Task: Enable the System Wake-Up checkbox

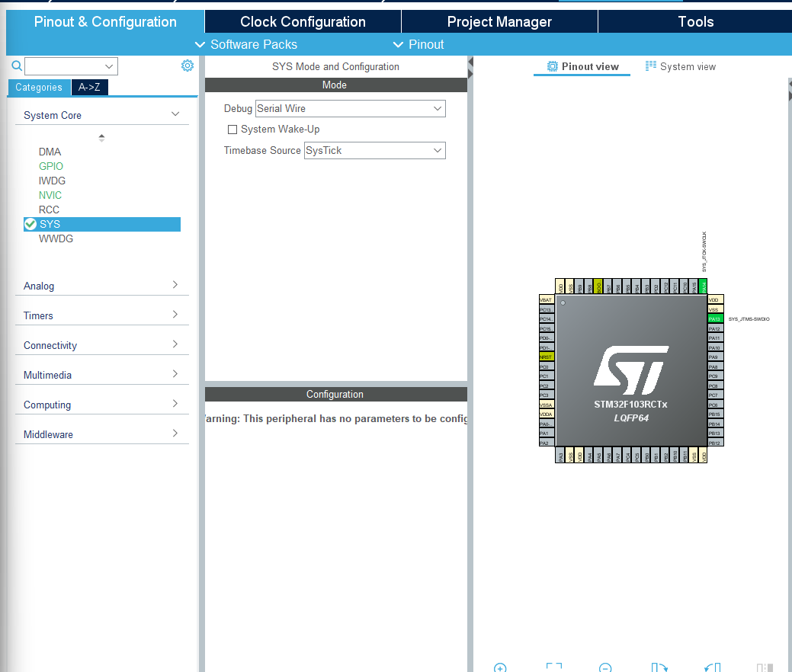Action: [x=232, y=130]
